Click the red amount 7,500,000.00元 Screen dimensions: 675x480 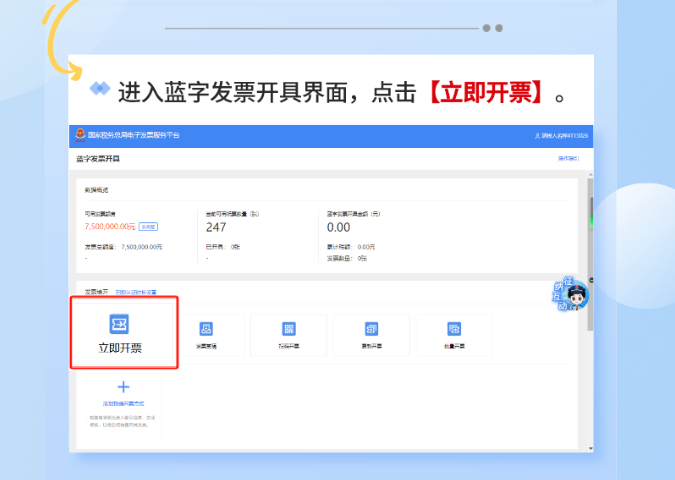pos(110,226)
